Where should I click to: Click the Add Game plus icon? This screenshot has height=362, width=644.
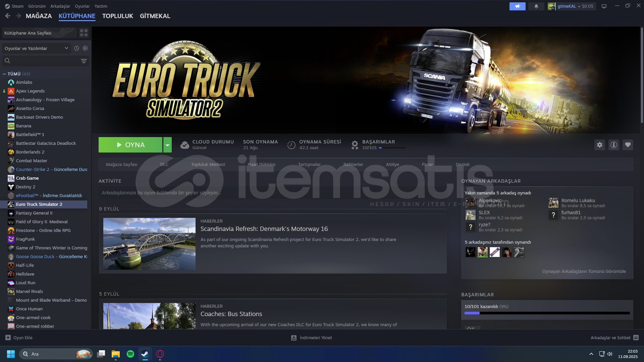[8, 338]
